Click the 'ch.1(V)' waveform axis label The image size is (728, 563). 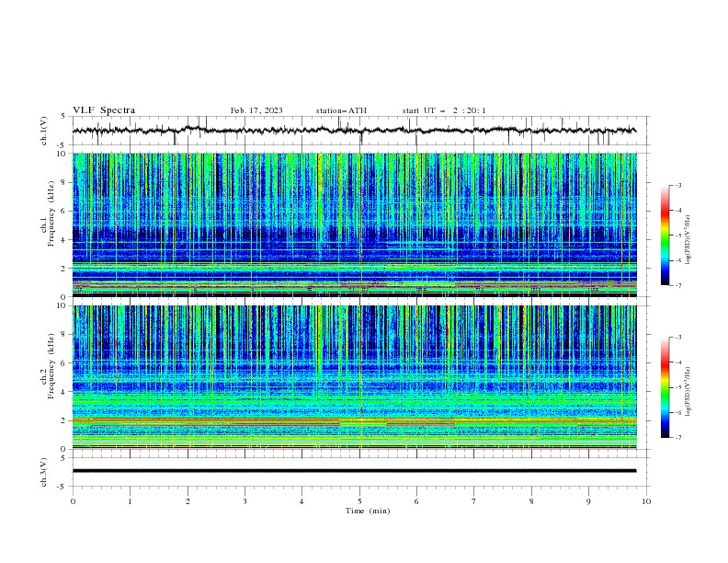coord(44,131)
